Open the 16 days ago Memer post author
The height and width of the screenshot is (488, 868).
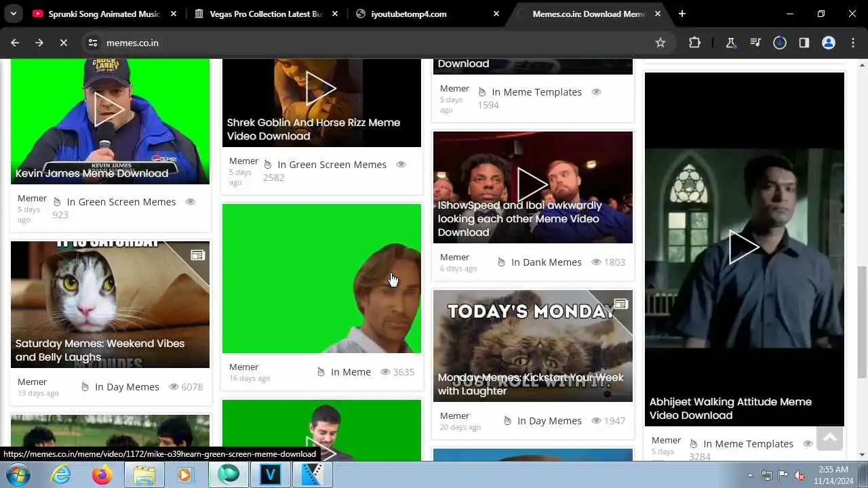(x=243, y=367)
